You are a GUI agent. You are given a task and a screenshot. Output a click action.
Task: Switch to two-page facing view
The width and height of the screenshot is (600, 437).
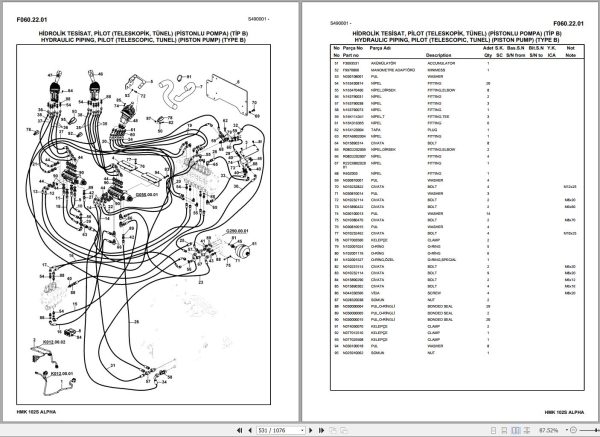click(x=515, y=430)
